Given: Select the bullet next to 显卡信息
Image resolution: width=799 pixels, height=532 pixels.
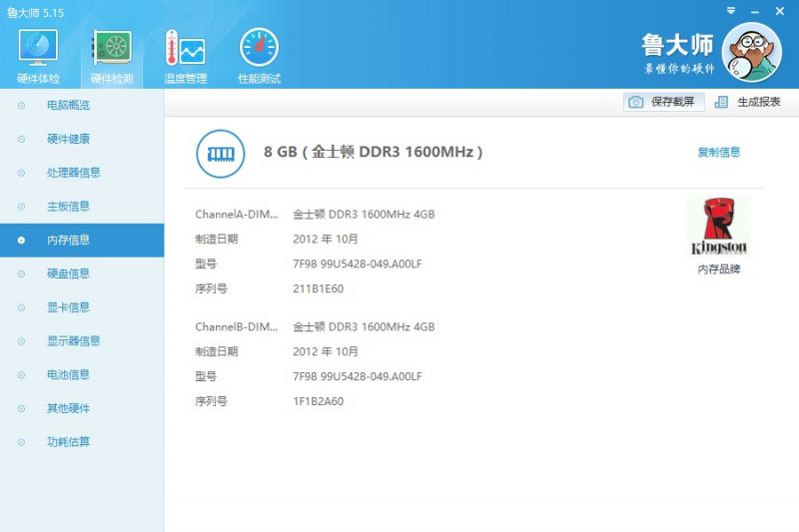Looking at the screenshot, I should pyautogui.click(x=21, y=307).
